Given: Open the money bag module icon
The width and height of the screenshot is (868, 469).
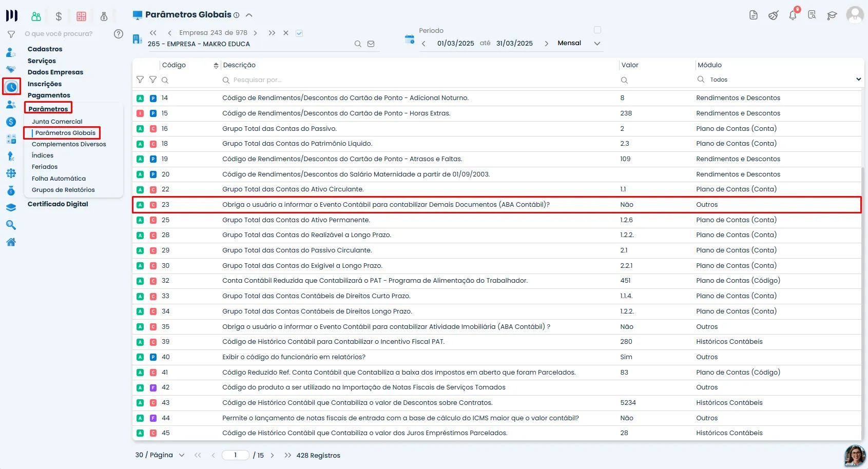Looking at the screenshot, I should (104, 16).
